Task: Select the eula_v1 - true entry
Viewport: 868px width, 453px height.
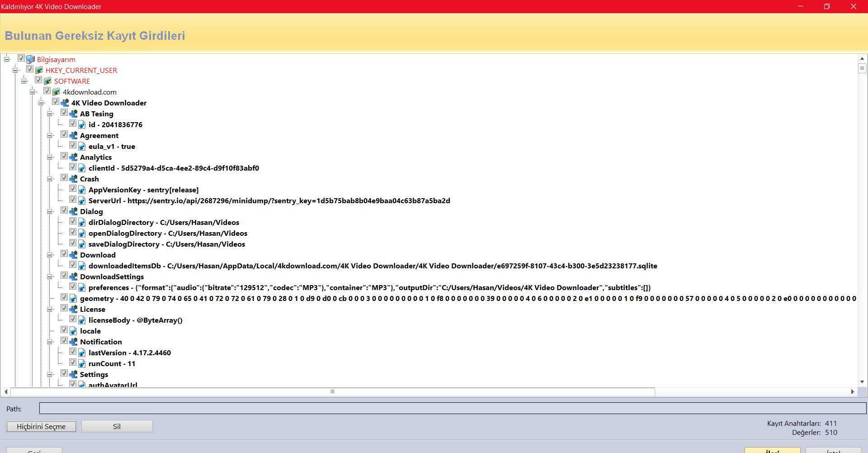Action: pyautogui.click(x=112, y=146)
